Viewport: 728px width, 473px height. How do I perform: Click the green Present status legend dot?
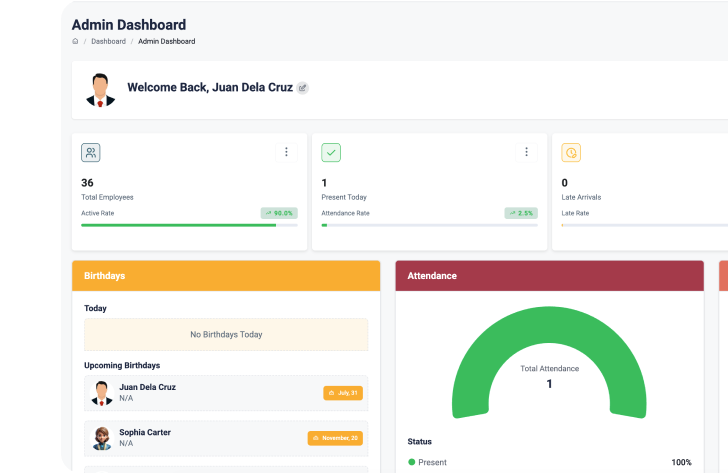(x=411, y=462)
